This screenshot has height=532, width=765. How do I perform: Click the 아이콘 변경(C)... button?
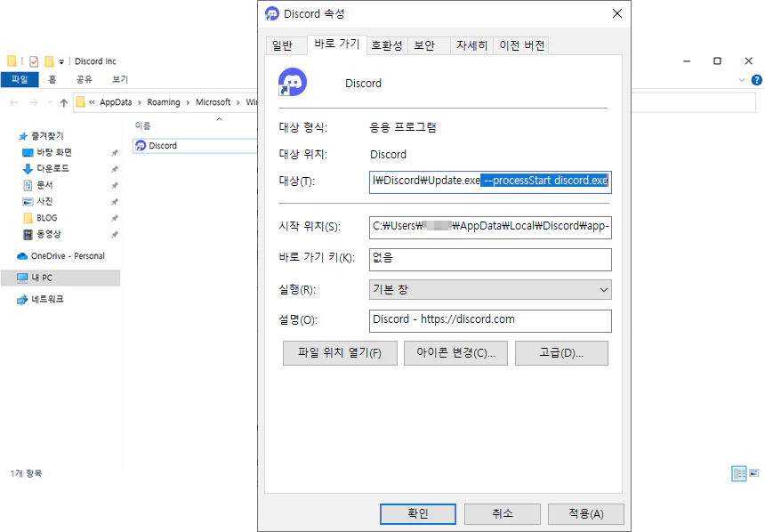tap(455, 353)
